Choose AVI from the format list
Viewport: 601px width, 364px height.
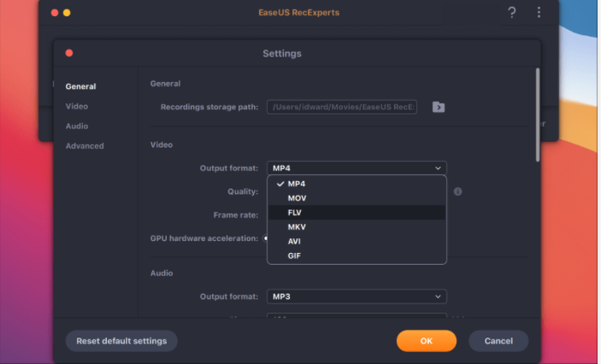[x=356, y=242]
